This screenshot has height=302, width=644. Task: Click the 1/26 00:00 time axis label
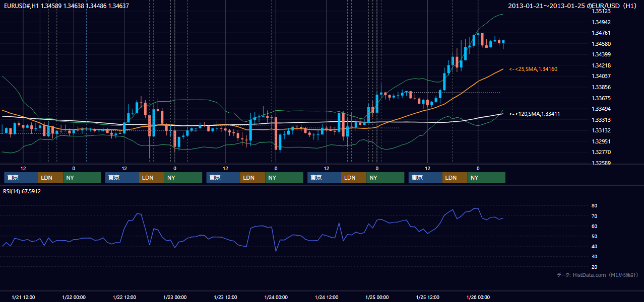(x=478, y=297)
